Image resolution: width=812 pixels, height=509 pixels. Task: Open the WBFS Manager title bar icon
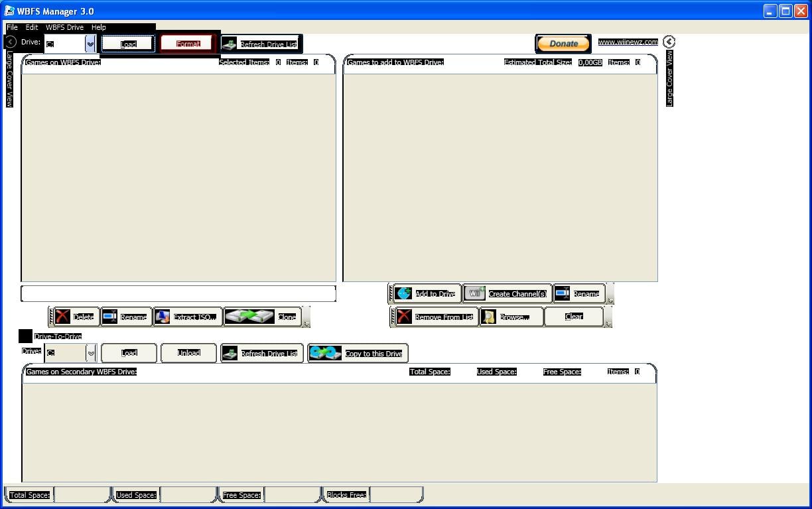pyautogui.click(x=9, y=11)
